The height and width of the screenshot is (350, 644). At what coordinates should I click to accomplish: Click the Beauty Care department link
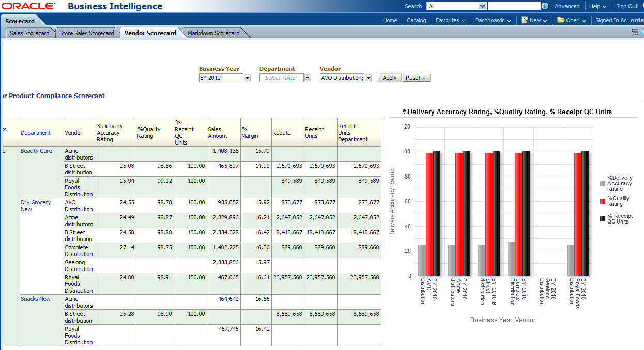point(36,151)
